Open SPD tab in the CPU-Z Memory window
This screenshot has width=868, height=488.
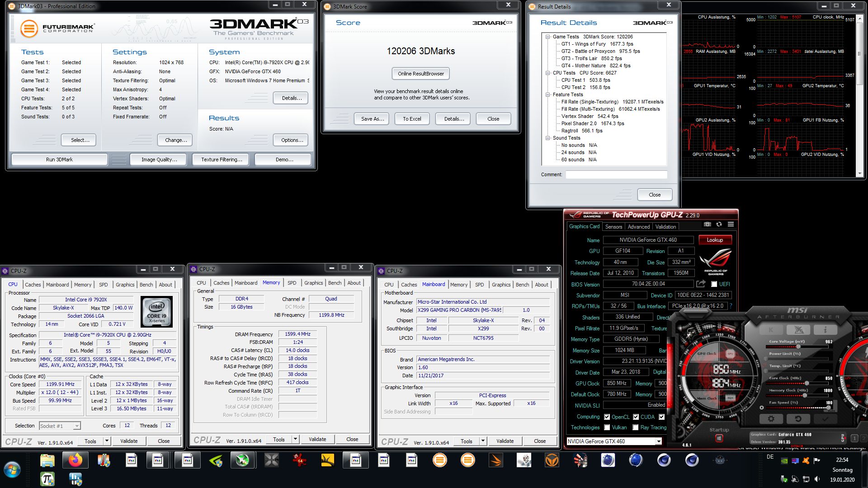point(292,283)
